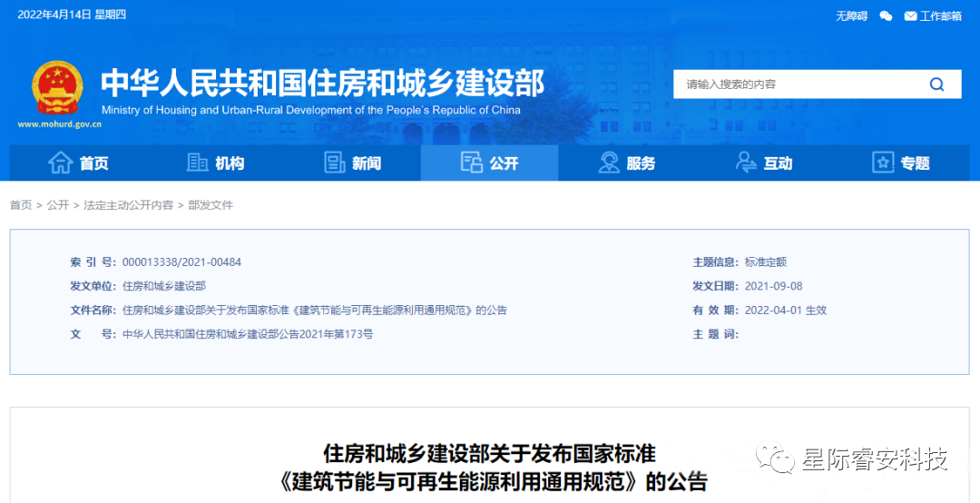Select validity value 2022-04-01 生效
This screenshot has height=503, width=980.
point(786,310)
